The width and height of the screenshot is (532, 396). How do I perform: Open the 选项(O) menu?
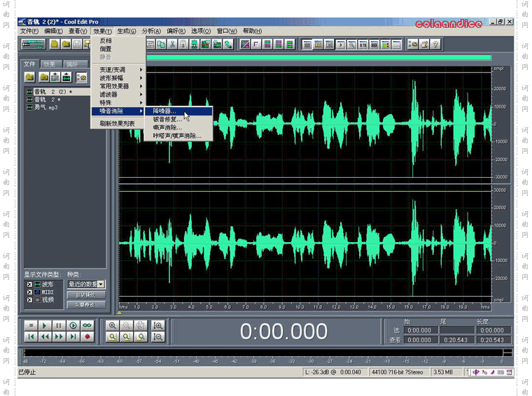click(x=201, y=31)
